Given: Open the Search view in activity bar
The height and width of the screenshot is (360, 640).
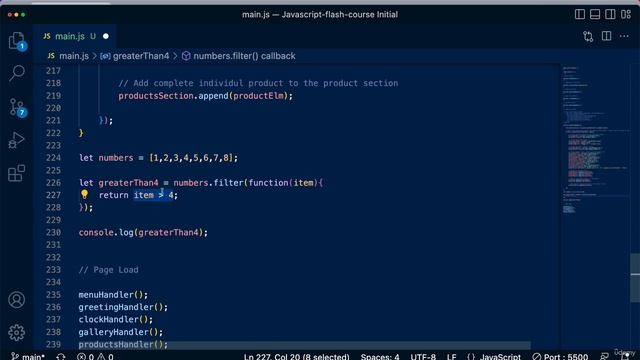Looking at the screenshot, I should tap(17, 73).
